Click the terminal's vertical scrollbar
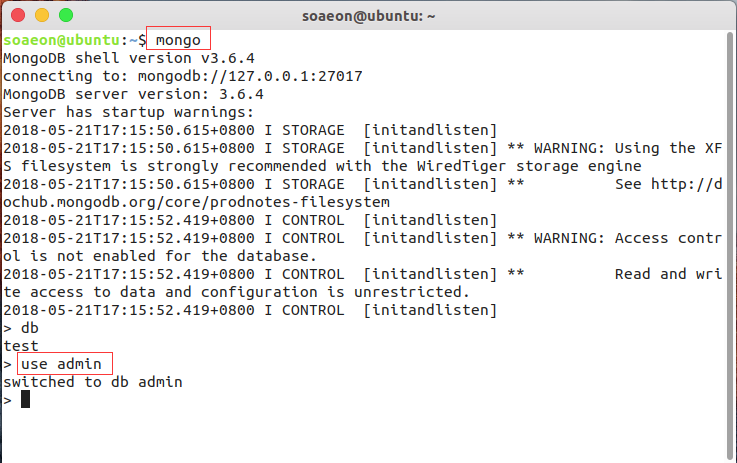 tap(730, 240)
